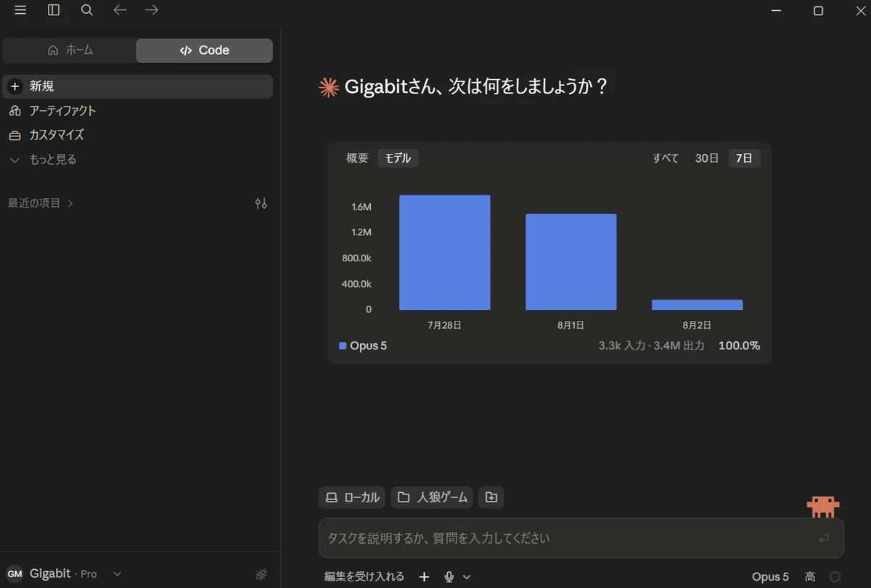The width and height of the screenshot is (871, 588).
Task: Expand 最近の項目 section
Action: pos(41,203)
